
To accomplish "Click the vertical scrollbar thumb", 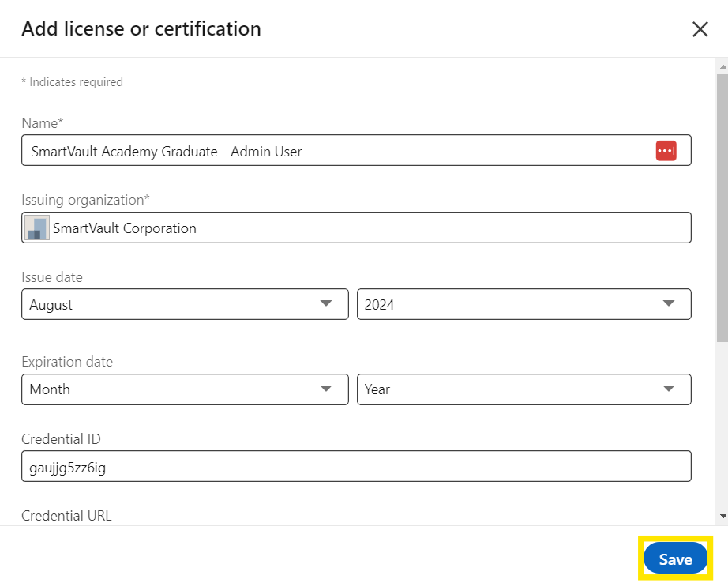I will click(x=722, y=208).
